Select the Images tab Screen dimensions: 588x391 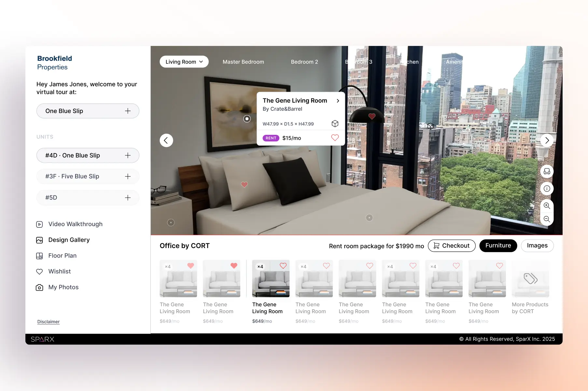tap(537, 246)
